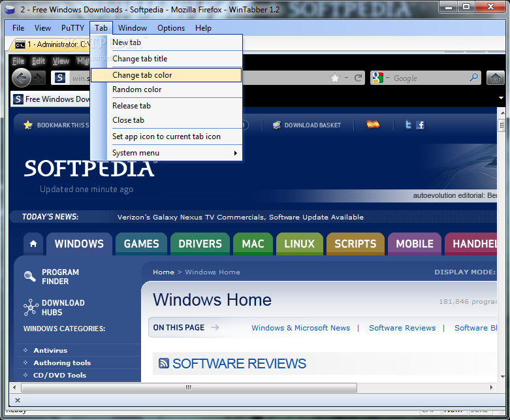This screenshot has height=420, width=510.
Task: Choose Close tab menu entry
Action: tap(167, 120)
